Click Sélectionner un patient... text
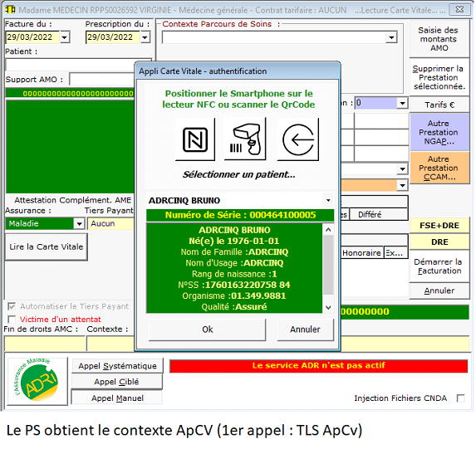This screenshot has height=454, width=476. tap(239, 174)
